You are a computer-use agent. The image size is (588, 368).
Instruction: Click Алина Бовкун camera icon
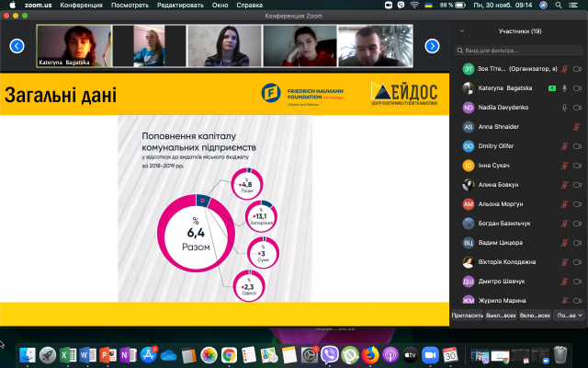[578, 185]
